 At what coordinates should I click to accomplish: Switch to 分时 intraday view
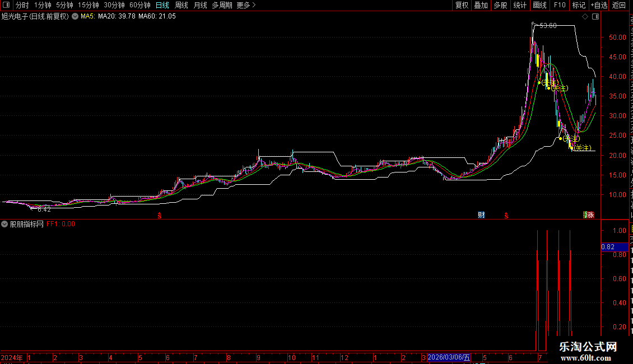point(22,5)
